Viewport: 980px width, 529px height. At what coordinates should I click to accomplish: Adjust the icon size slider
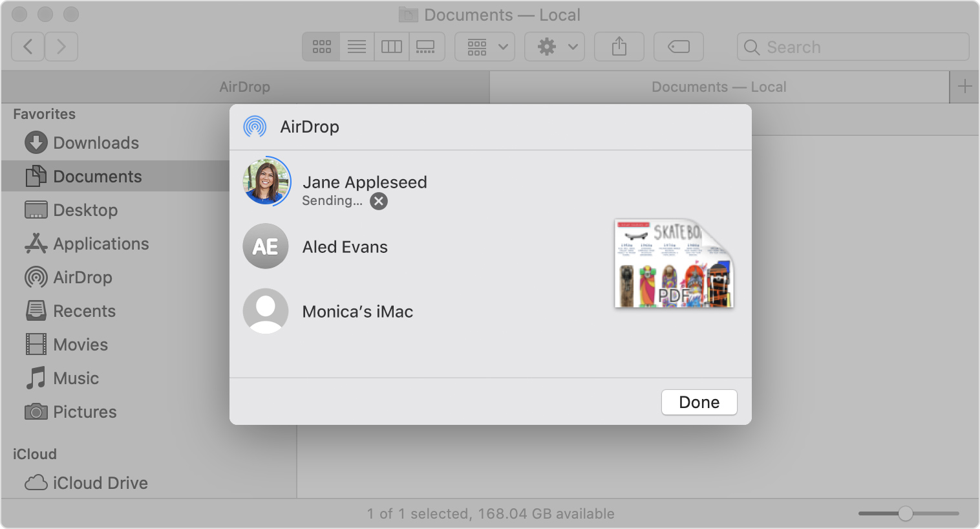(906, 513)
